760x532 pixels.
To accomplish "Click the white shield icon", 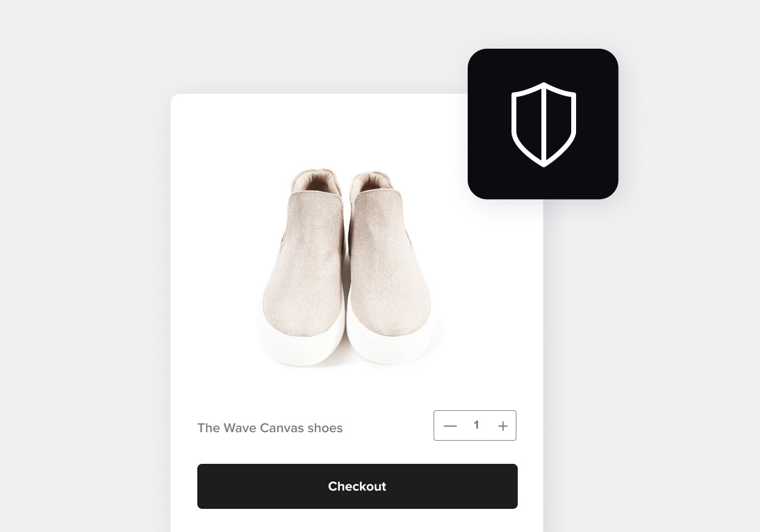I will (x=543, y=124).
